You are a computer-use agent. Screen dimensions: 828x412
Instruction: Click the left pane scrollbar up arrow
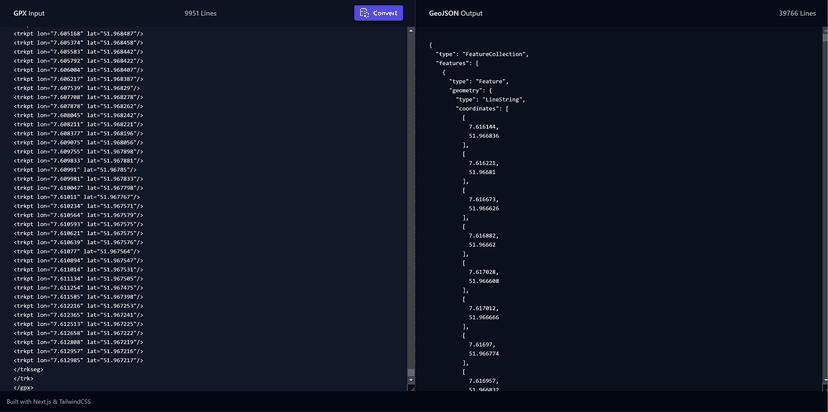(411, 31)
